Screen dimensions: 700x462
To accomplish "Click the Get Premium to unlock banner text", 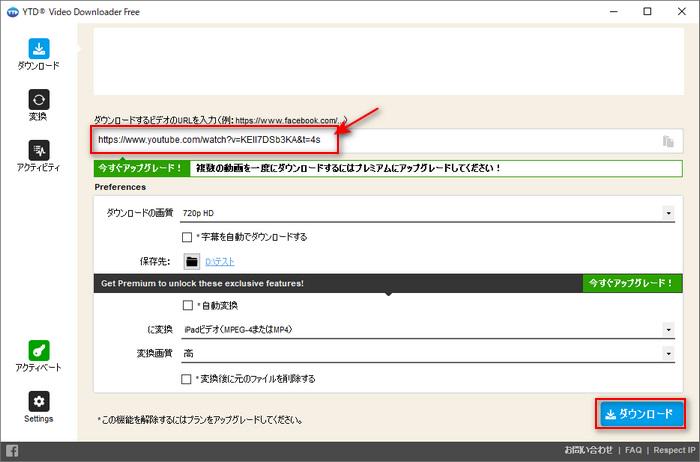I will pos(202,283).
